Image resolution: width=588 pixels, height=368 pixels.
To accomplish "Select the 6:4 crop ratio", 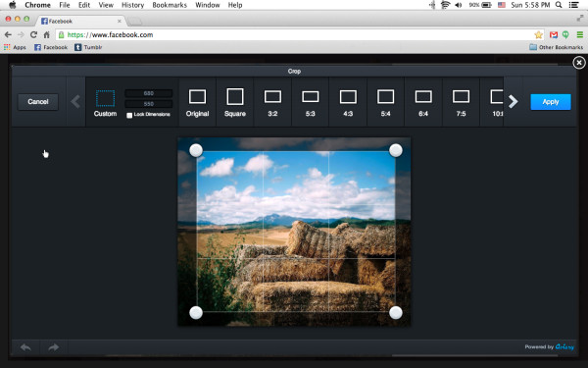I will [423, 102].
